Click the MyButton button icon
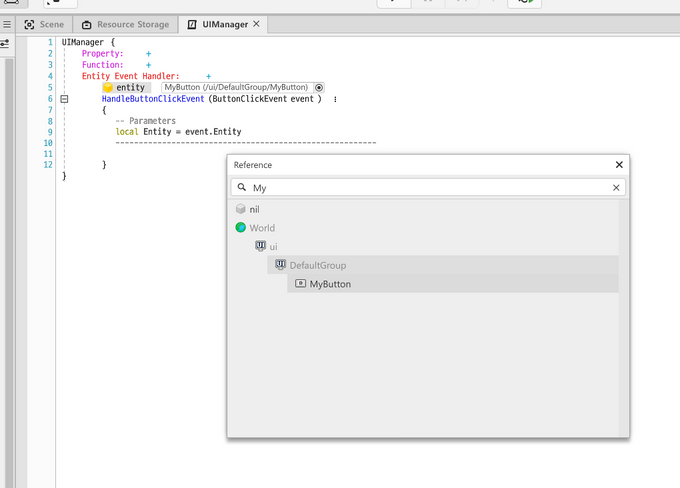The width and height of the screenshot is (680, 488). [300, 283]
